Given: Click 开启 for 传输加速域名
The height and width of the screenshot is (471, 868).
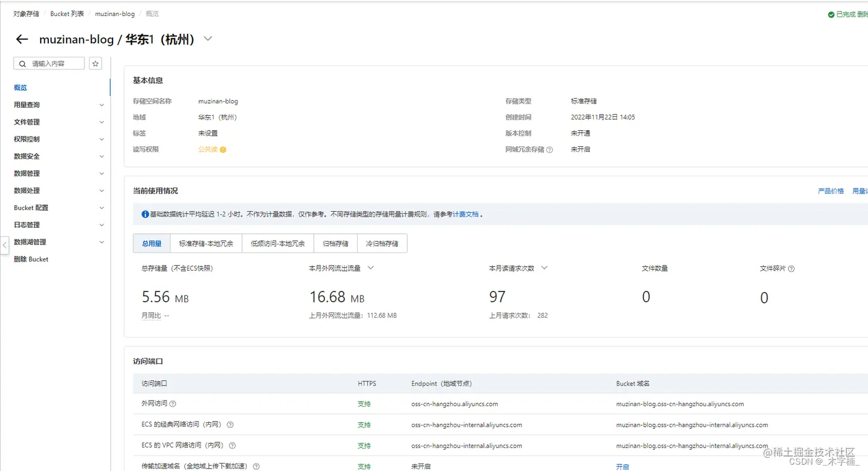Looking at the screenshot, I should pyautogui.click(x=622, y=467).
